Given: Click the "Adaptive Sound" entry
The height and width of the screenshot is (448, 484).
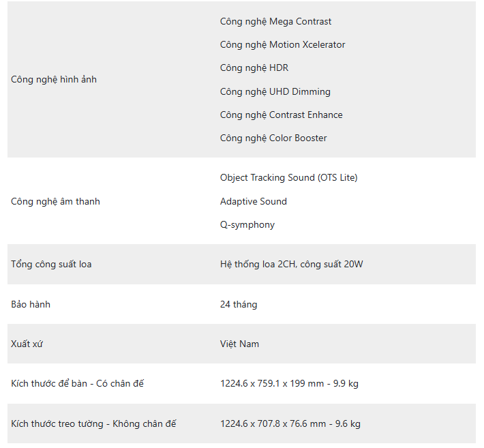Looking at the screenshot, I should point(253,202).
